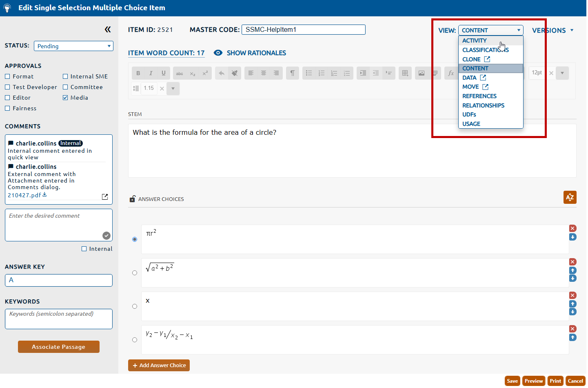Submit comment using the checkmark icon
588x388 pixels.
[107, 235]
